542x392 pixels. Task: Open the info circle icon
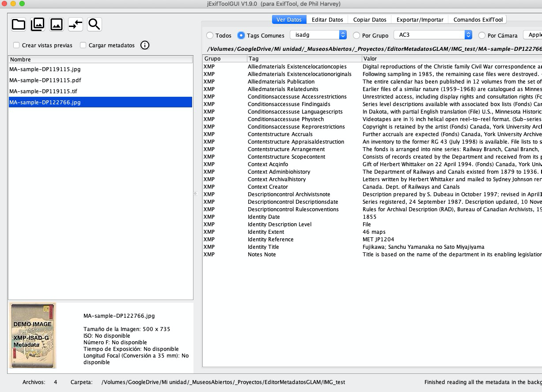[x=144, y=45]
